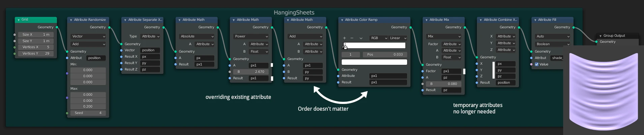
Task: Collapse the Attribute Randomize node triangle
Action: [x=71, y=20]
